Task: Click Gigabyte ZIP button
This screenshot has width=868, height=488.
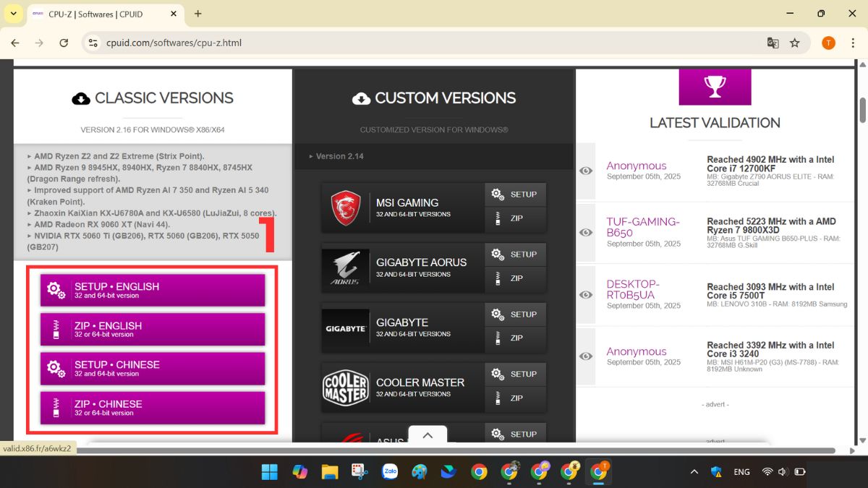Action: pos(515,338)
